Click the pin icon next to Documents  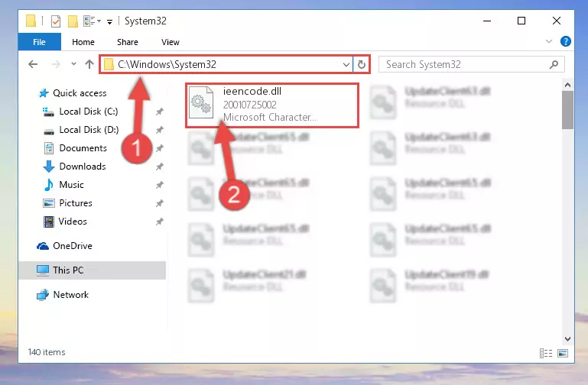coord(160,148)
